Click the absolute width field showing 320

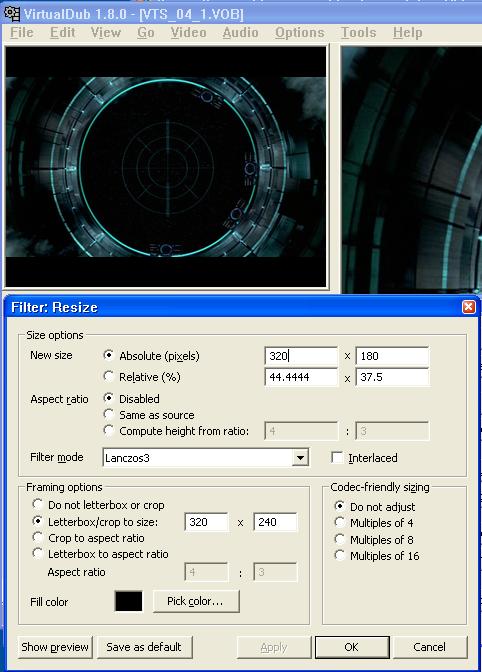coord(301,356)
